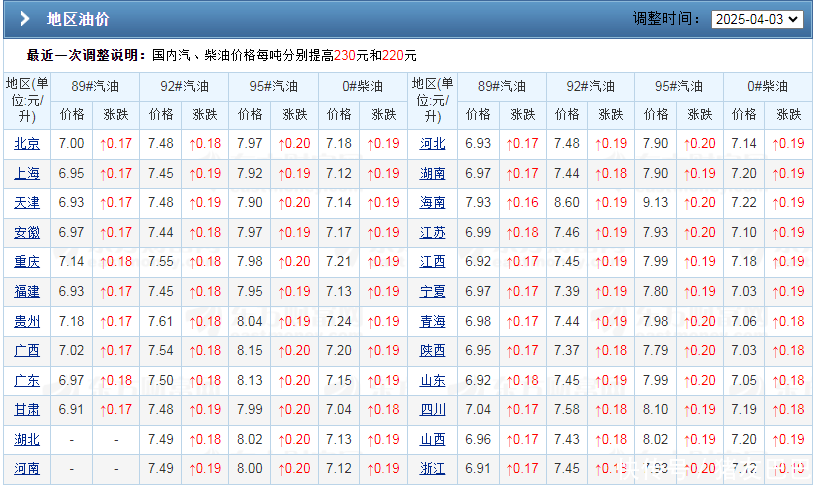Open the 贵州 region link
Image resolution: width=819 pixels, height=486 pixels.
(27, 321)
